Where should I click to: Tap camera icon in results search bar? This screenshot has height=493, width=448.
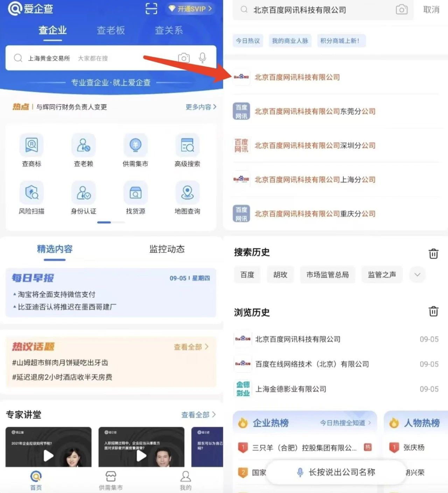tap(401, 9)
